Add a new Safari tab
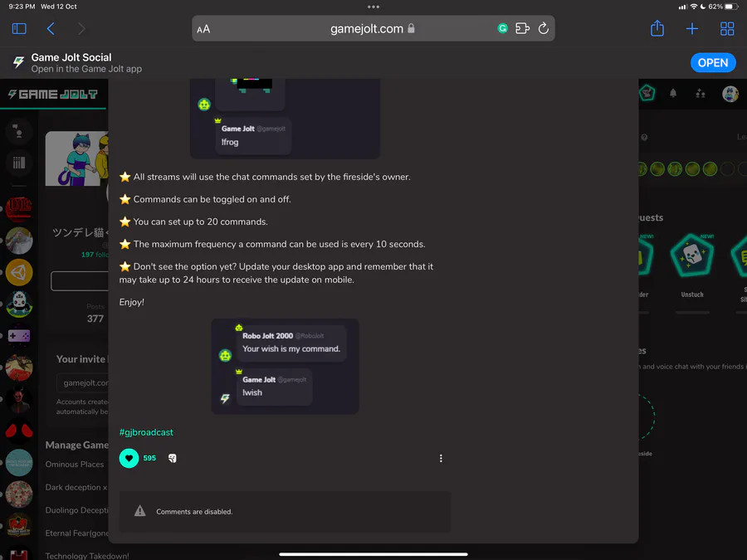The image size is (747, 560). pyautogui.click(x=691, y=29)
